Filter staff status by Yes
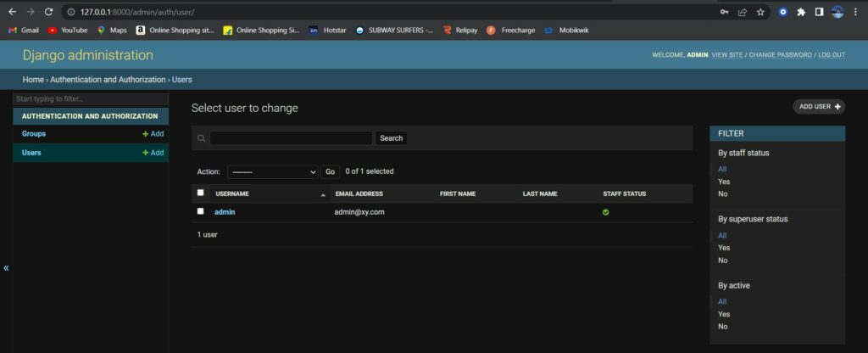 coord(724,182)
